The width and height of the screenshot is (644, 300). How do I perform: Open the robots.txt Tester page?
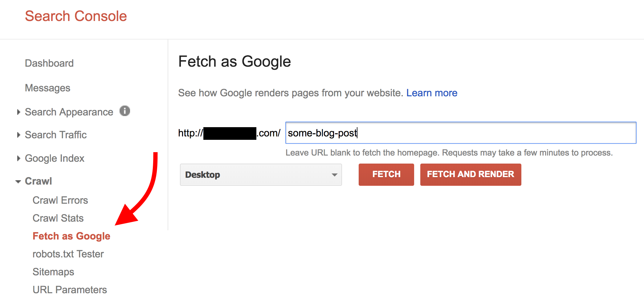(x=68, y=254)
